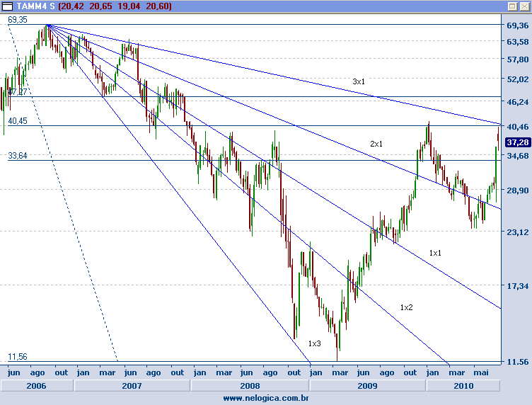The height and width of the screenshot is (405, 532).
Task: Select the 2010 year segment on timeline
Action: click(x=463, y=386)
